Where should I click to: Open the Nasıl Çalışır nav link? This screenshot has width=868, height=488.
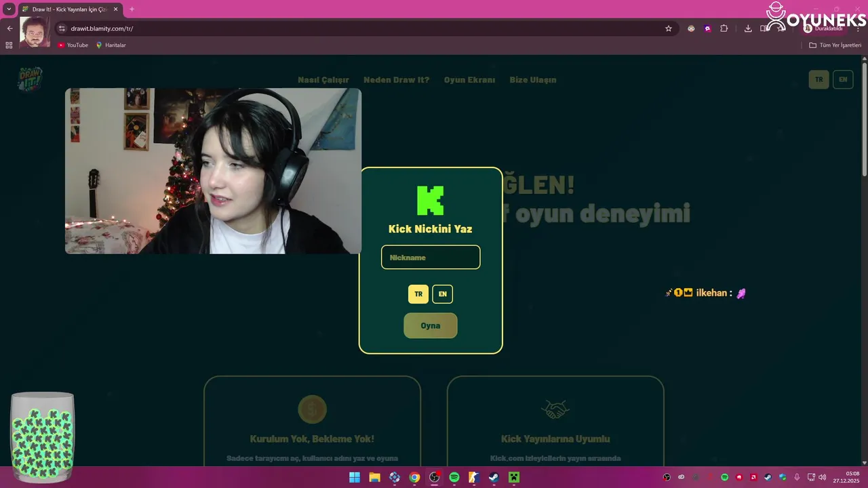click(x=323, y=80)
